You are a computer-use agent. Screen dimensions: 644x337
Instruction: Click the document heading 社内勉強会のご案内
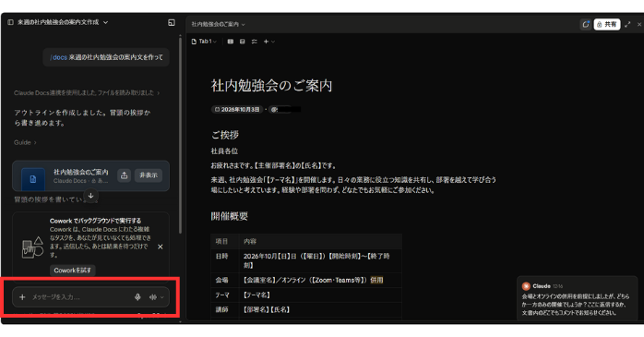click(x=271, y=86)
